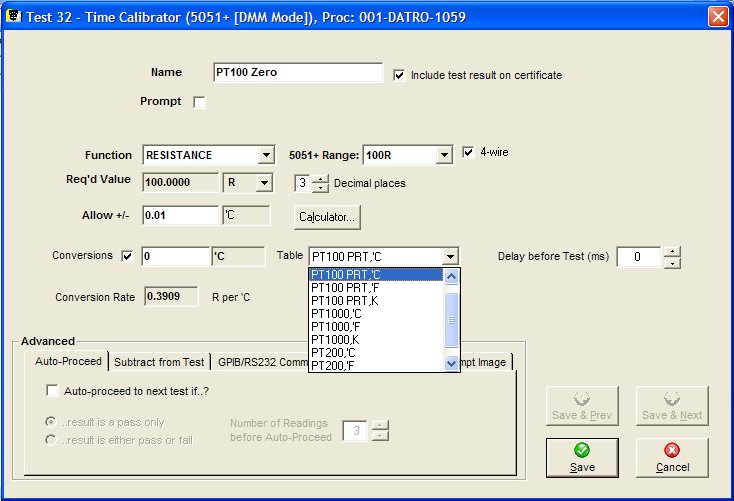Click the application icon in title bar

tap(15, 17)
